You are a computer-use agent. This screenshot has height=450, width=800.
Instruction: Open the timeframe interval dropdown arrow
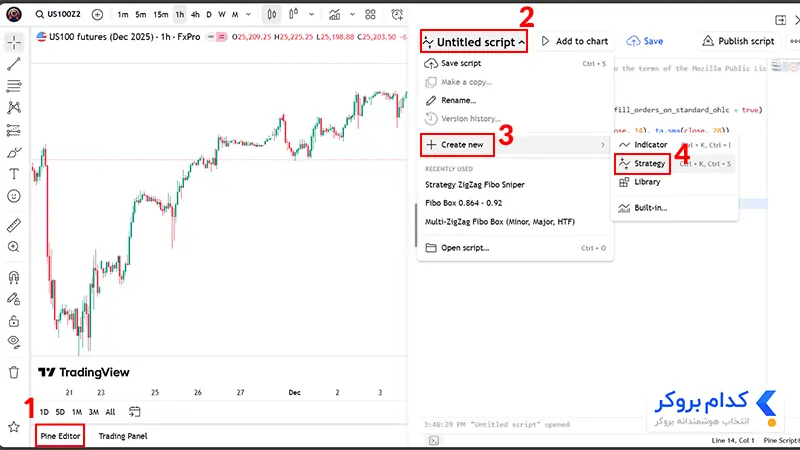pos(248,15)
